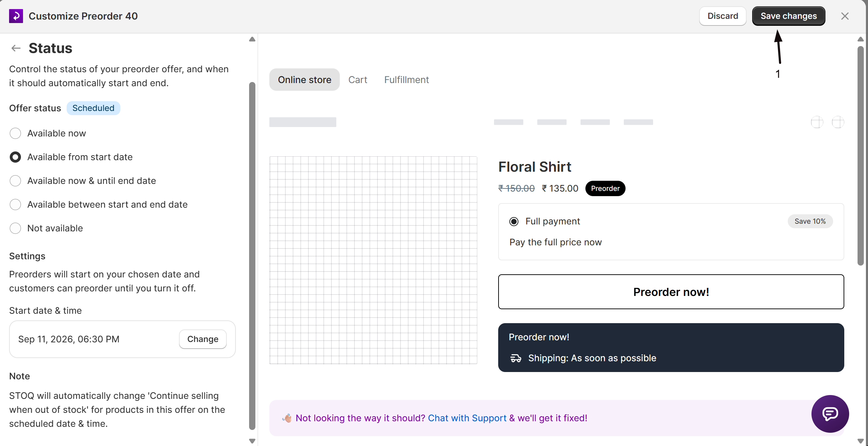Click the first circle icon in preview header
The image size is (868, 446).
tap(817, 122)
